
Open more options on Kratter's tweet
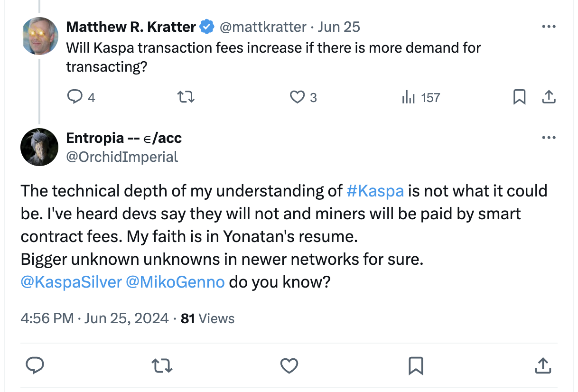point(548,27)
